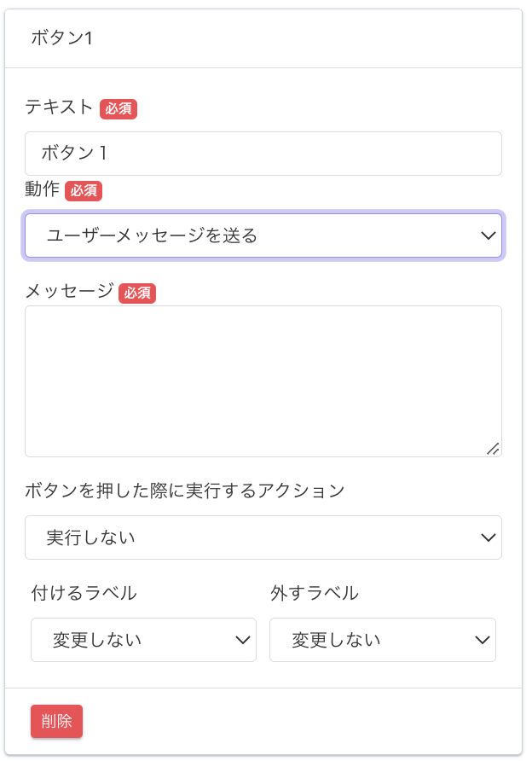Click the 外すラベル label text
Viewport: 532px width, 761px height.
[315, 593]
